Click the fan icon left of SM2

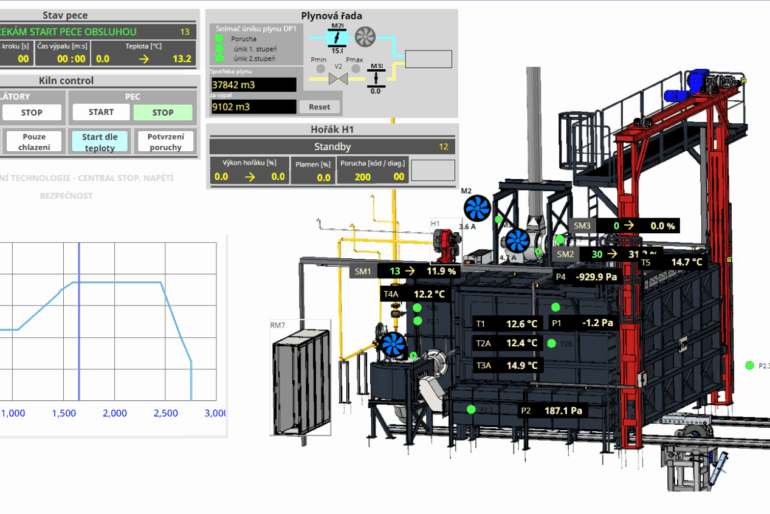[516, 241]
